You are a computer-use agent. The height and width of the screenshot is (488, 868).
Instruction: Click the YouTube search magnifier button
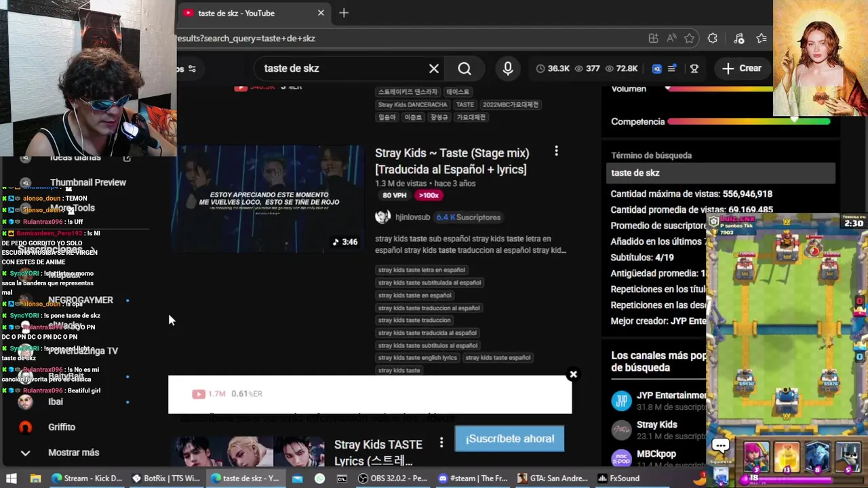click(465, 68)
